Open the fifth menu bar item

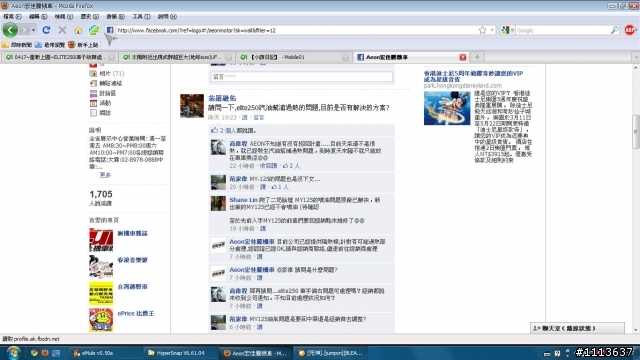pos(116,17)
